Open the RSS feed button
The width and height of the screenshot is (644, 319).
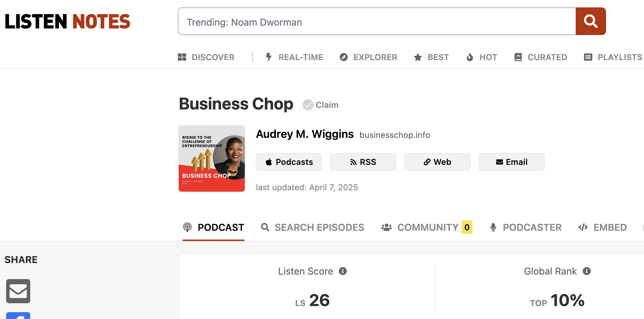(x=363, y=162)
